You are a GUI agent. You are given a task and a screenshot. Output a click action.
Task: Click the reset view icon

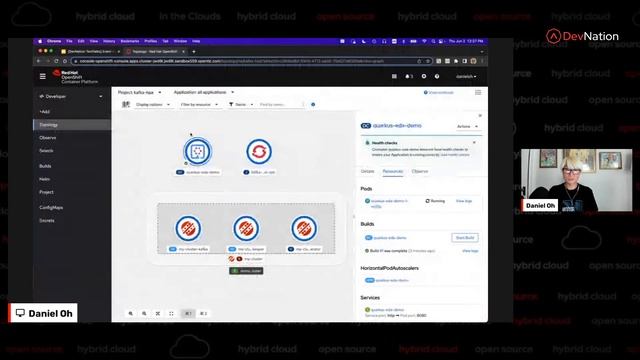pos(171,313)
